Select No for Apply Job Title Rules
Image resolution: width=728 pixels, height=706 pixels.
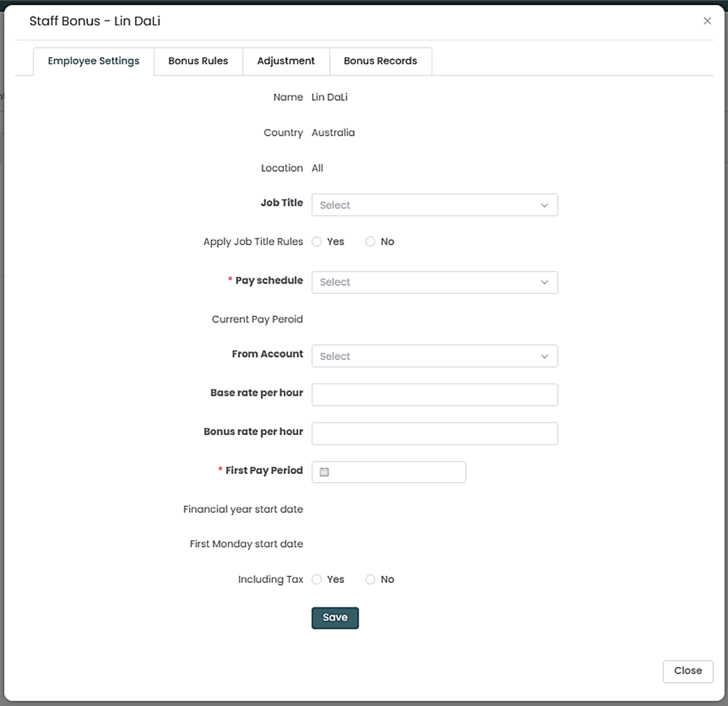pyautogui.click(x=370, y=242)
